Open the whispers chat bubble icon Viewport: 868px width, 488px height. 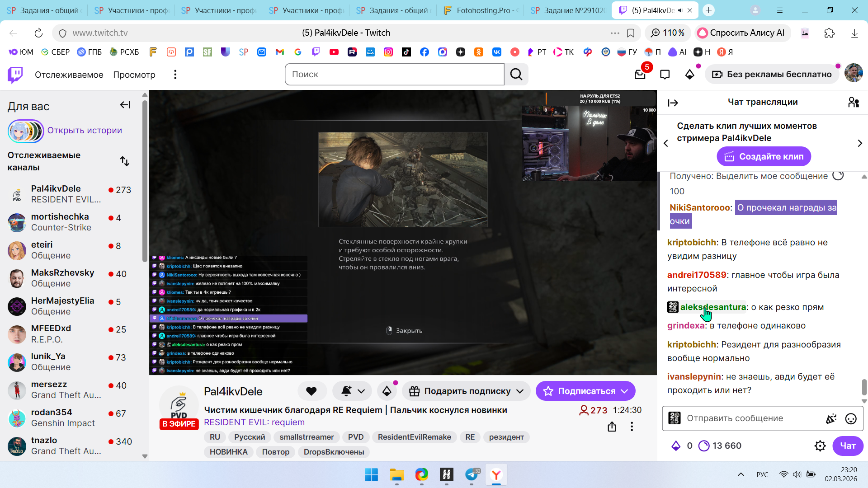(x=665, y=75)
